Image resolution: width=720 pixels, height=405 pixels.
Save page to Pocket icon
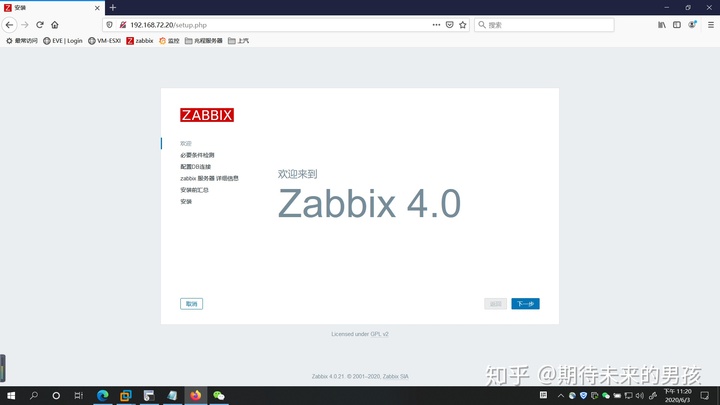[450, 25]
